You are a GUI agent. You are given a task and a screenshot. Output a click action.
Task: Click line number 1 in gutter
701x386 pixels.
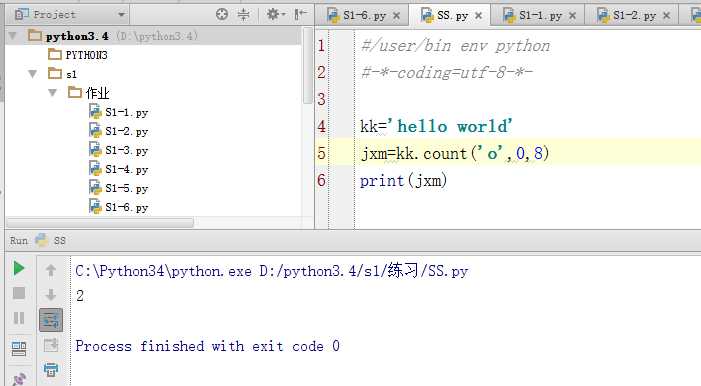pos(321,45)
